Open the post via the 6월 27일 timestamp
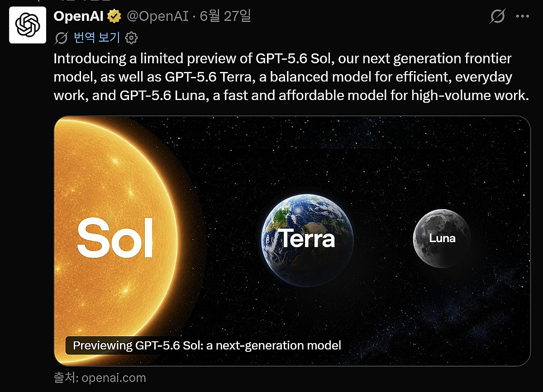 point(225,17)
